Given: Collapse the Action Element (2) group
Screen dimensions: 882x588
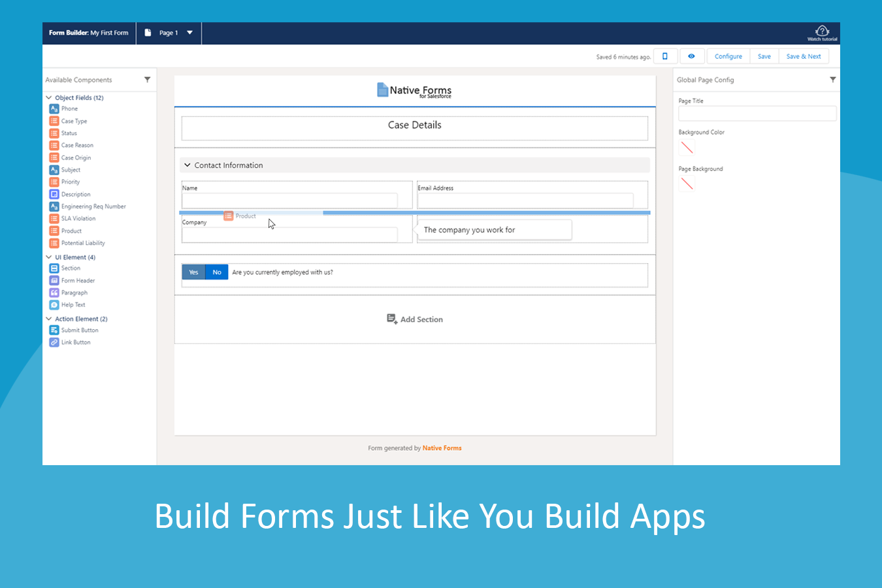Looking at the screenshot, I should tap(49, 319).
